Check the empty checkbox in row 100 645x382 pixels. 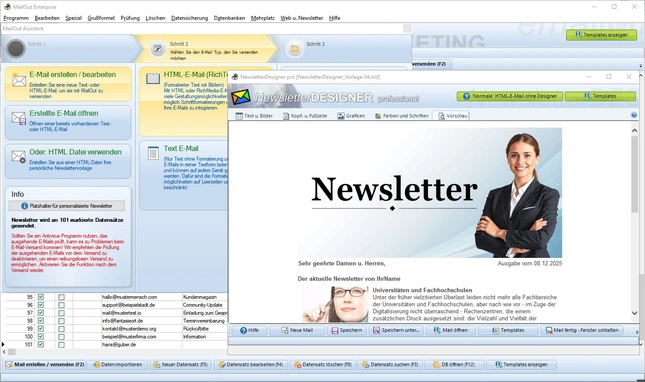click(61, 337)
